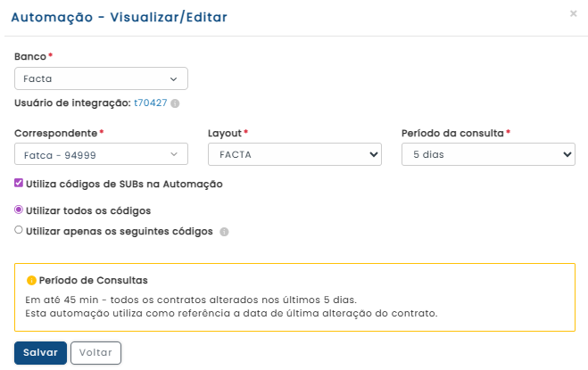This screenshot has width=588, height=370.
Task: Click the Correspondente field label
Action: [x=55, y=133]
